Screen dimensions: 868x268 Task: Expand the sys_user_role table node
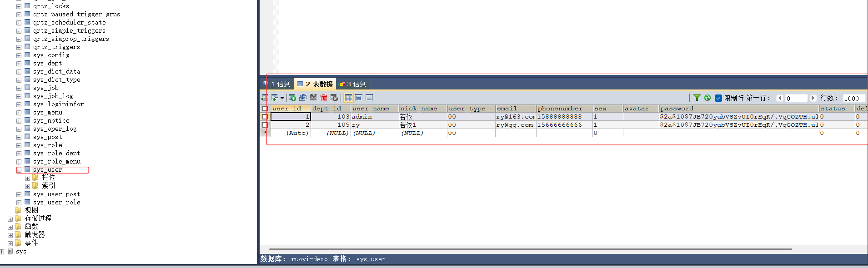point(19,203)
